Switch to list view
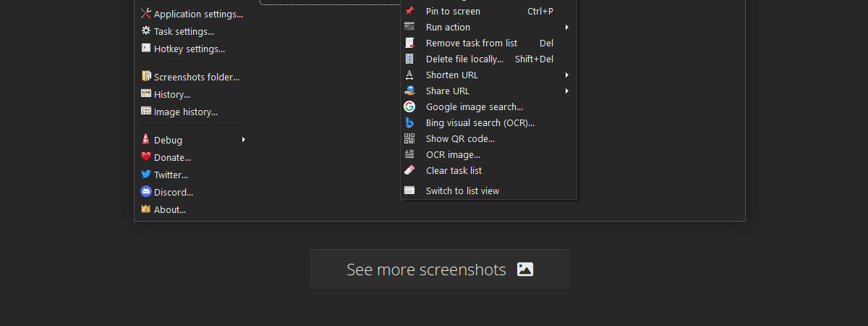Image resolution: width=868 pixels, height=326 pixels. pos(462,191)
